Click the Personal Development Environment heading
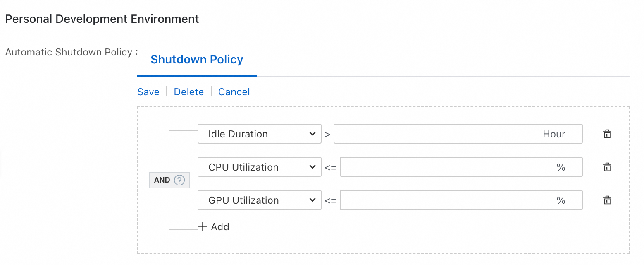 (x=102, y=19)
